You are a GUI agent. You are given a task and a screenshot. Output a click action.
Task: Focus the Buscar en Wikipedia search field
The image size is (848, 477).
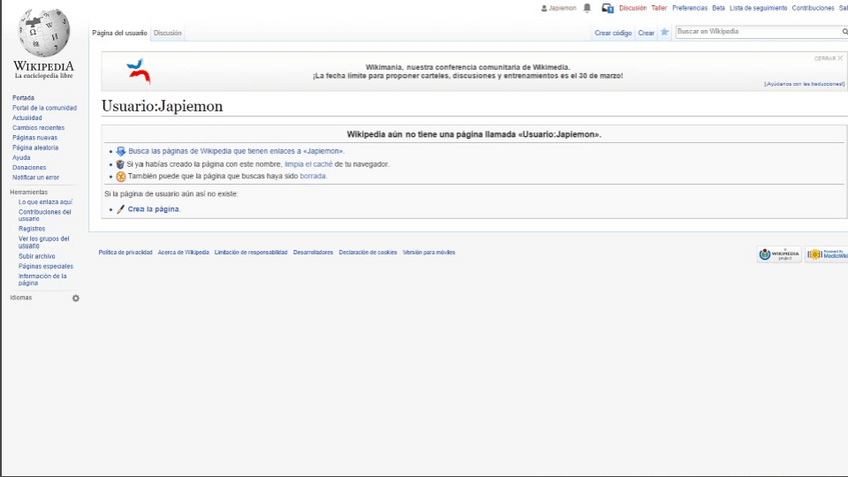click(755, 32)
